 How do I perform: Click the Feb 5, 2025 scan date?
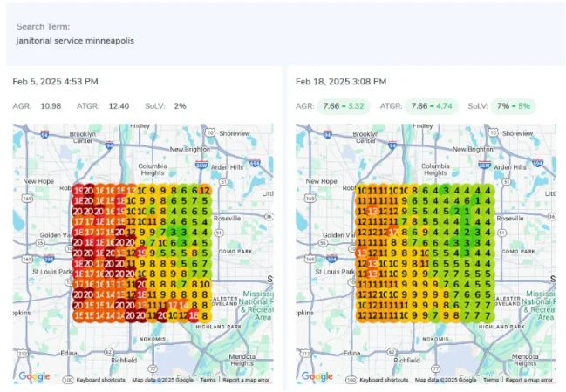click(x=55, y=81)
